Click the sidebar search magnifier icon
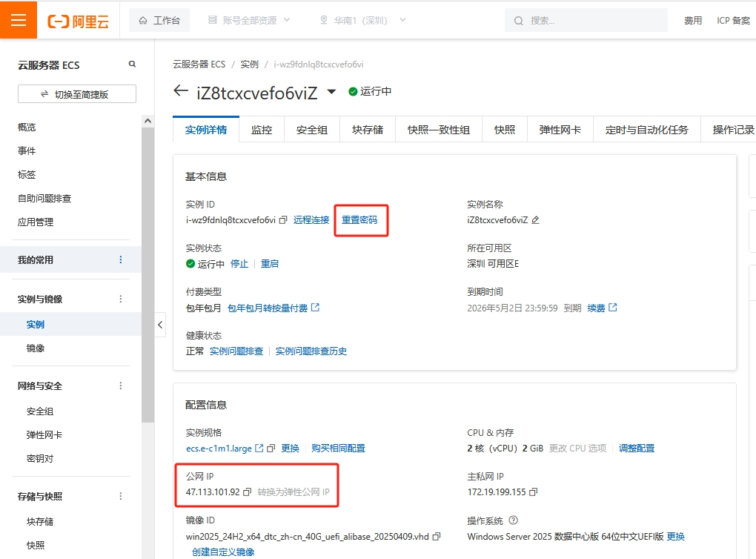This screenshot has width=756, height=559. click(x=132, y=64)
